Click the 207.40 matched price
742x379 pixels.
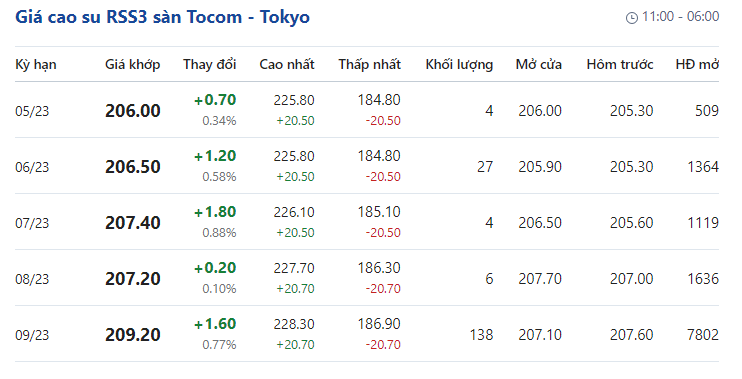coord(132,223)
